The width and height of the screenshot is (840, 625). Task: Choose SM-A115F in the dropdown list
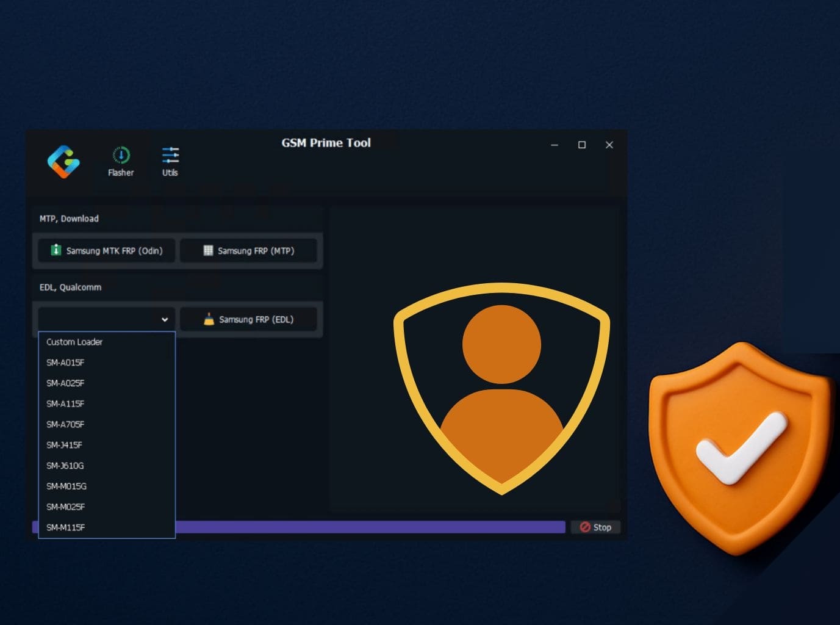[107, 404]
